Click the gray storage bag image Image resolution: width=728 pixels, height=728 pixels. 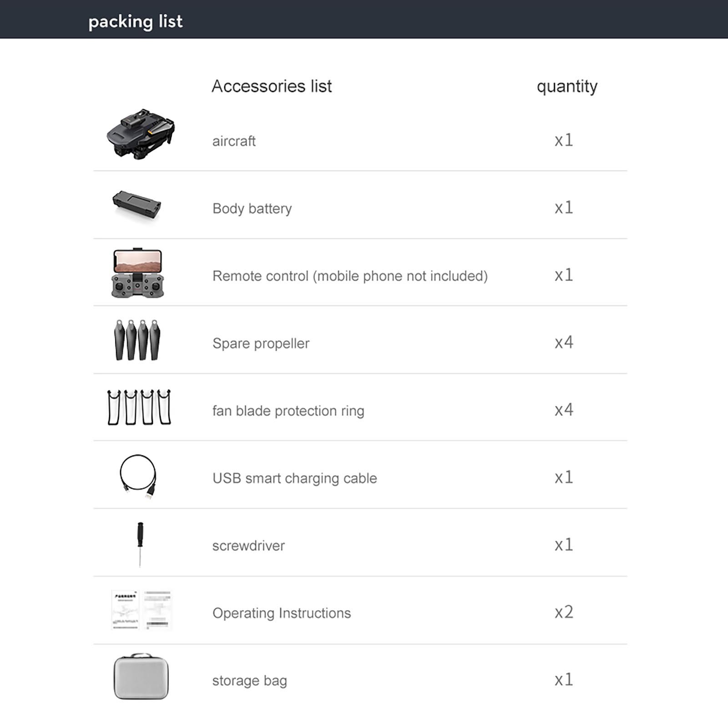[141, 677]
